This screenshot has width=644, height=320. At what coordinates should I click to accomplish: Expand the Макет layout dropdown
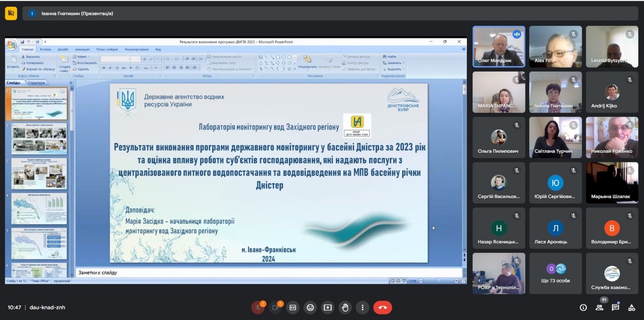pos(80,57)
